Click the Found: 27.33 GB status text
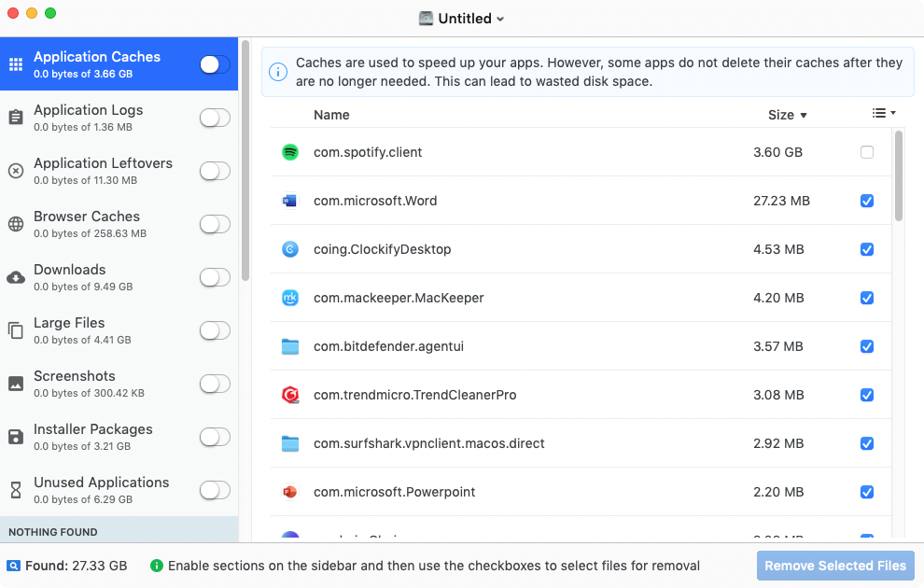Viewport: 924px width, 588px height. [76, 566]
